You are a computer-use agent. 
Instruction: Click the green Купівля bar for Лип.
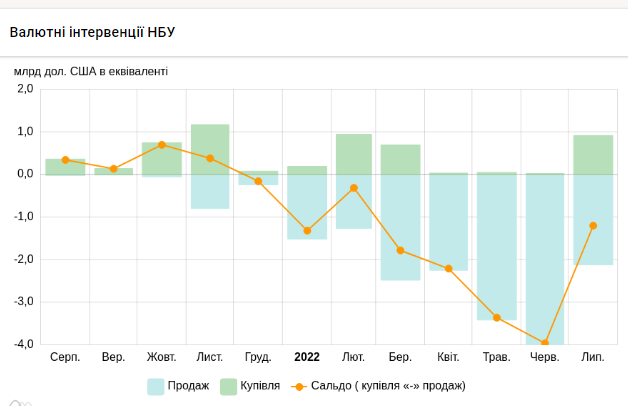(593, 154)
